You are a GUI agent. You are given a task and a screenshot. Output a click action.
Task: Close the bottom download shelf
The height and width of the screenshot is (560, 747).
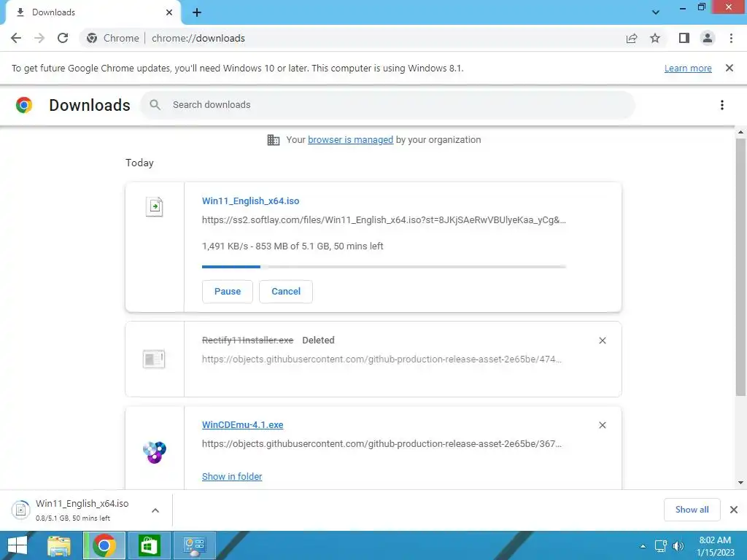[734, 510]
